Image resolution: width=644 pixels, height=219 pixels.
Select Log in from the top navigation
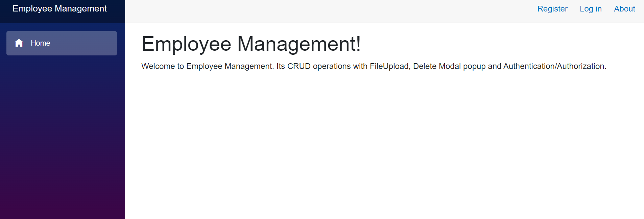pyautogui.click(x=591, y=9)
